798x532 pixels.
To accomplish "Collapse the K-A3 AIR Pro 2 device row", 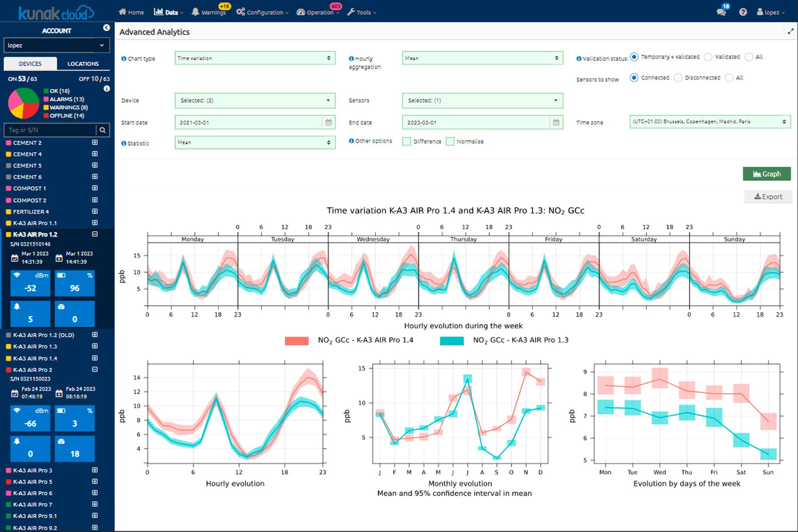I will point(95,369).
